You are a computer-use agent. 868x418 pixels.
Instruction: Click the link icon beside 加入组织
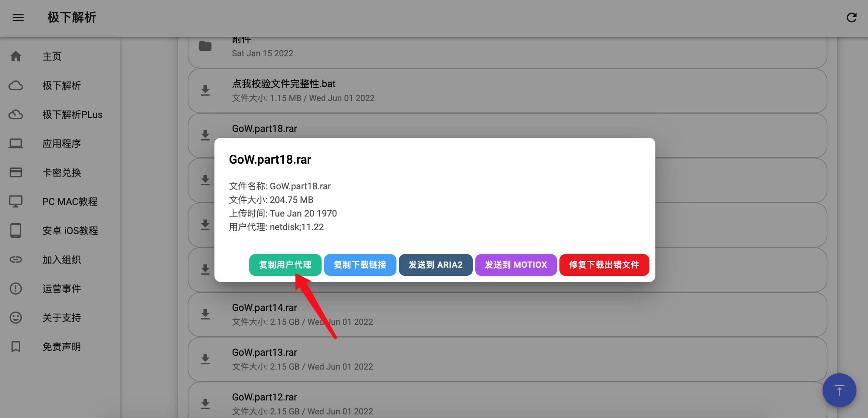point(16,259)
